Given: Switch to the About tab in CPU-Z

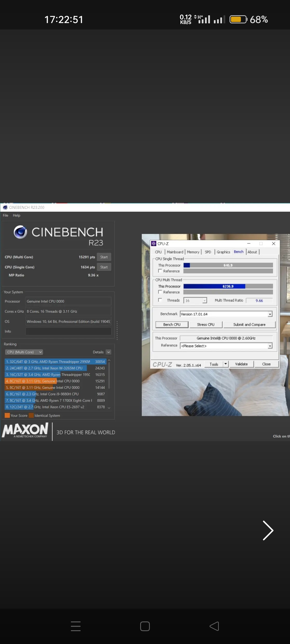Looking at the screenshot, I should (x=252, y=252).
